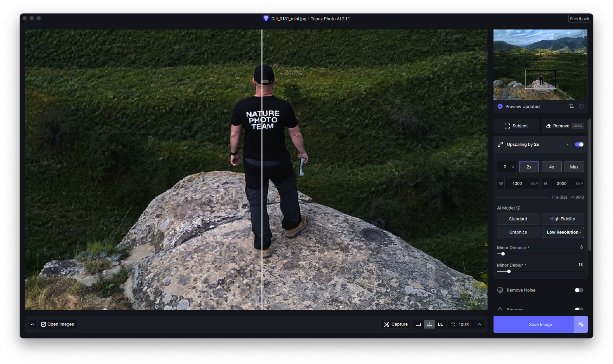The width and height of the screenshot is (613, 364).
Task: Enable the Remove Noise toggle
Action: click(x=579, y=290)
